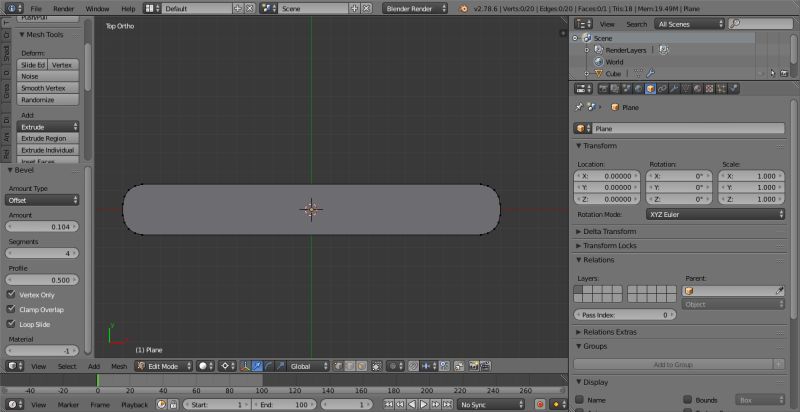
Task: Open the Help menu
Action: [x=129, y=9]
